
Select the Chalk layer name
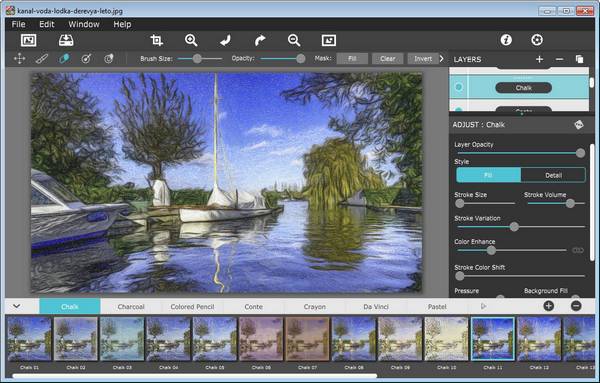523,88
